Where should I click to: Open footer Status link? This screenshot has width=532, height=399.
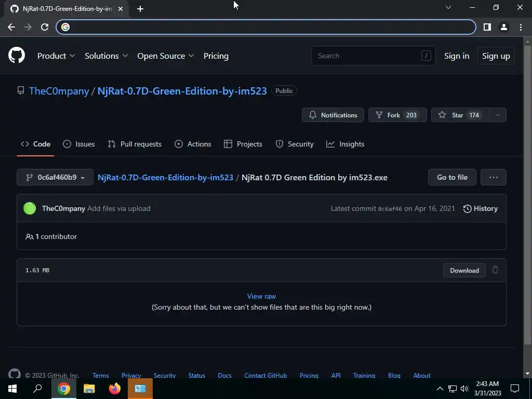pos(196,375)
